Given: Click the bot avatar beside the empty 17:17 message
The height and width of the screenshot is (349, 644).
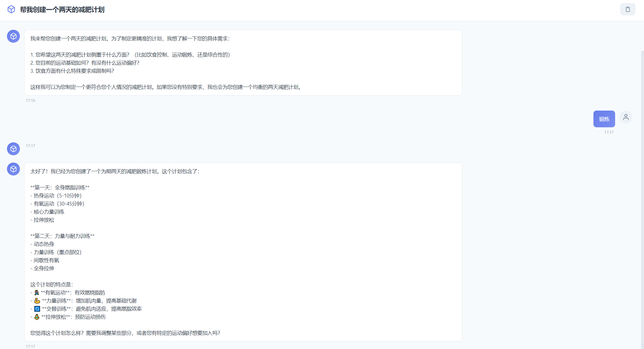Looking at the screenshot, I should coord(13,149).
